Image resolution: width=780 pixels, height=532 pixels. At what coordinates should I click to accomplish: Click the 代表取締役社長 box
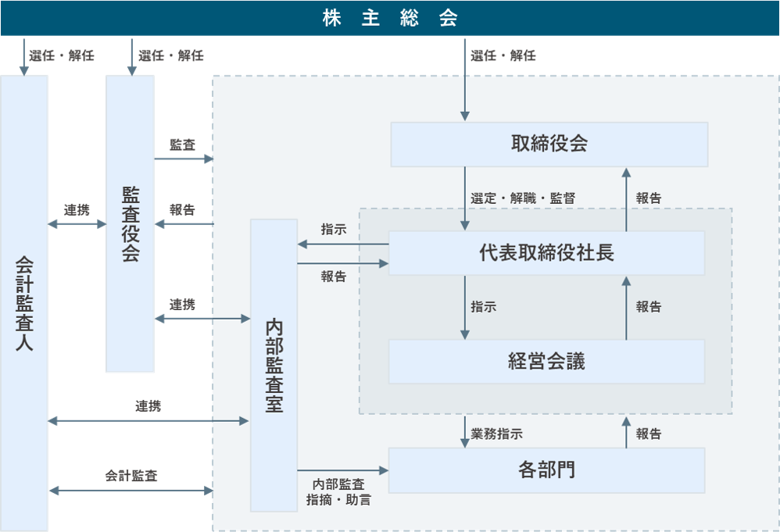pos(546,252)
